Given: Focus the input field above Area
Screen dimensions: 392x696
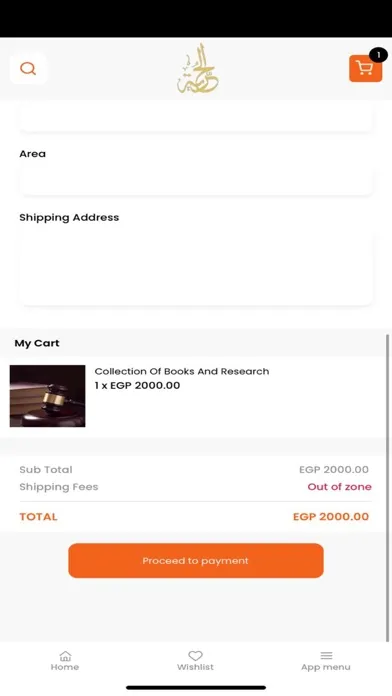Looking at the screenshot, I should [196, 118].
